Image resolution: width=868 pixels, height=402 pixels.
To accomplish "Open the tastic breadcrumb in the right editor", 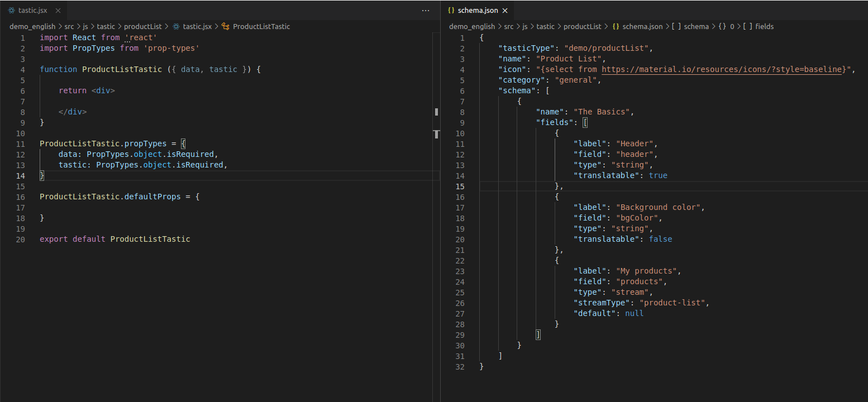I will (x=546, y=26).
